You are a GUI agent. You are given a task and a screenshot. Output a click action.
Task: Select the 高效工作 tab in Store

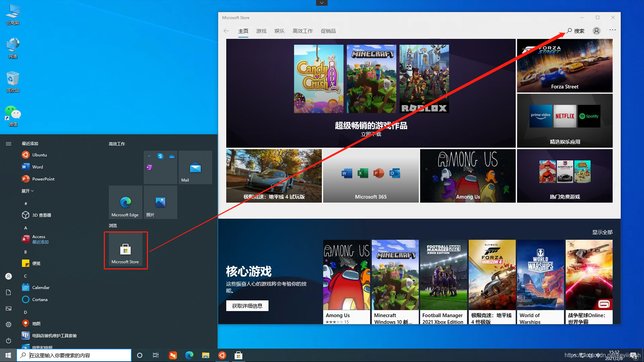tap(302, 31)
